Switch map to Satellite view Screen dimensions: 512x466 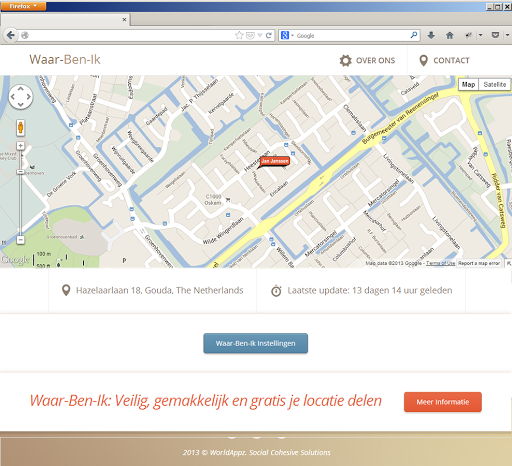495,84
